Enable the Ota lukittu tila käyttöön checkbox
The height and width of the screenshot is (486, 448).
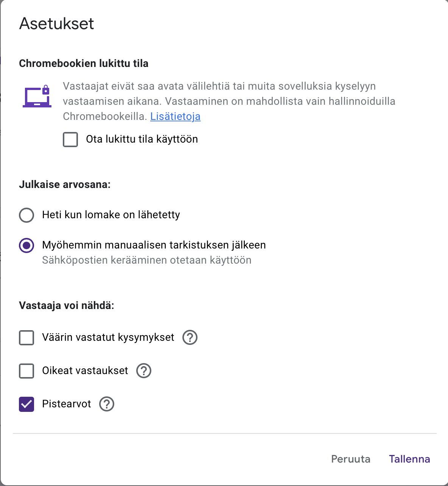click(70, 139)
